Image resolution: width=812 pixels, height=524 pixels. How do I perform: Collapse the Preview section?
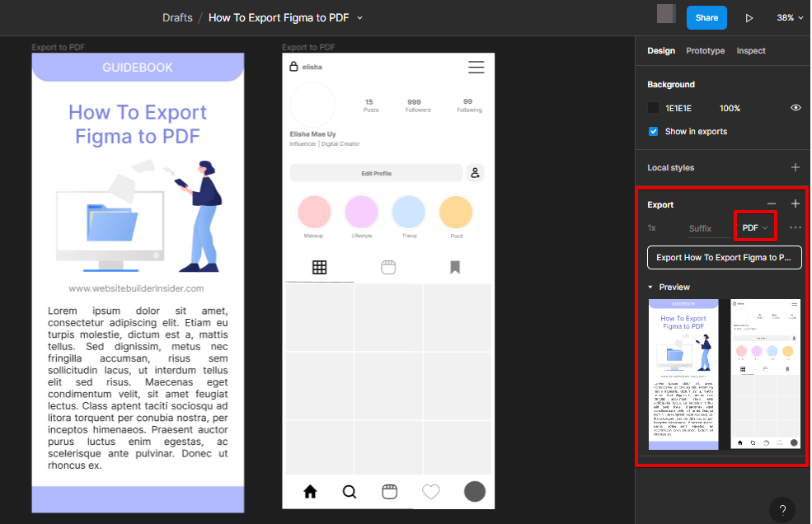[650, 287]
